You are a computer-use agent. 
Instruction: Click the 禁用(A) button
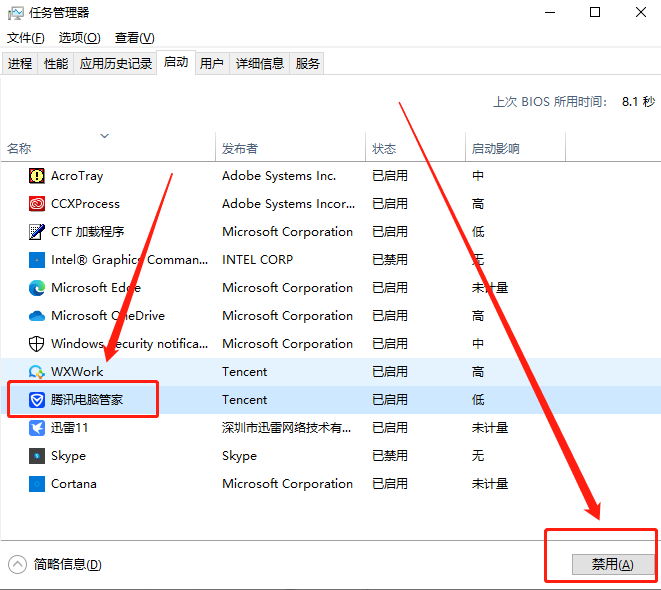pos(612,564)
